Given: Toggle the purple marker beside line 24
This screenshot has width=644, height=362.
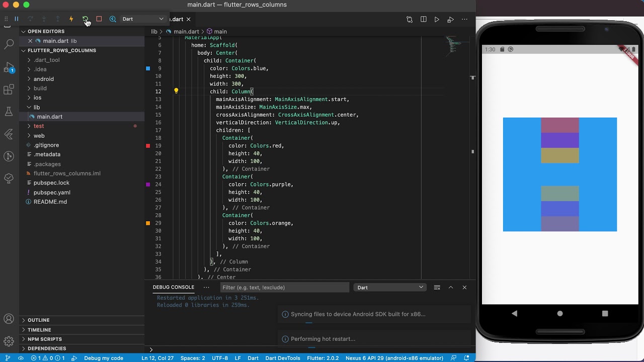Looking at the screenshot, I should 148,185.
